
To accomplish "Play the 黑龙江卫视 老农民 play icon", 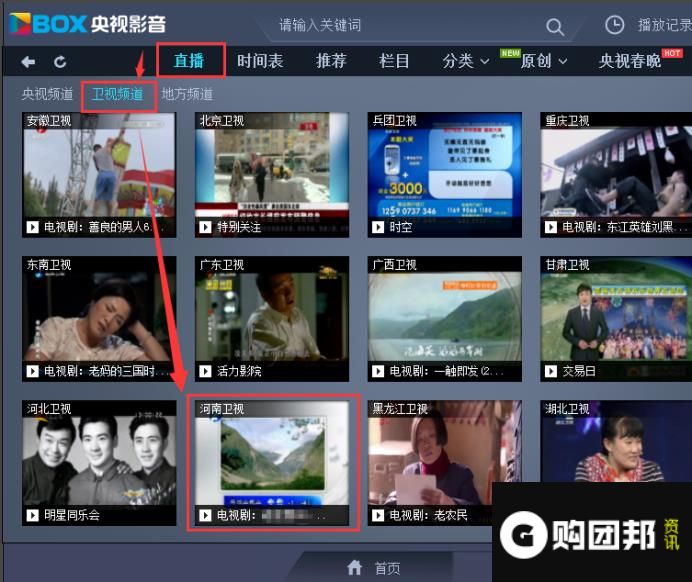I will pyautogui.click(x=378, y=515).
